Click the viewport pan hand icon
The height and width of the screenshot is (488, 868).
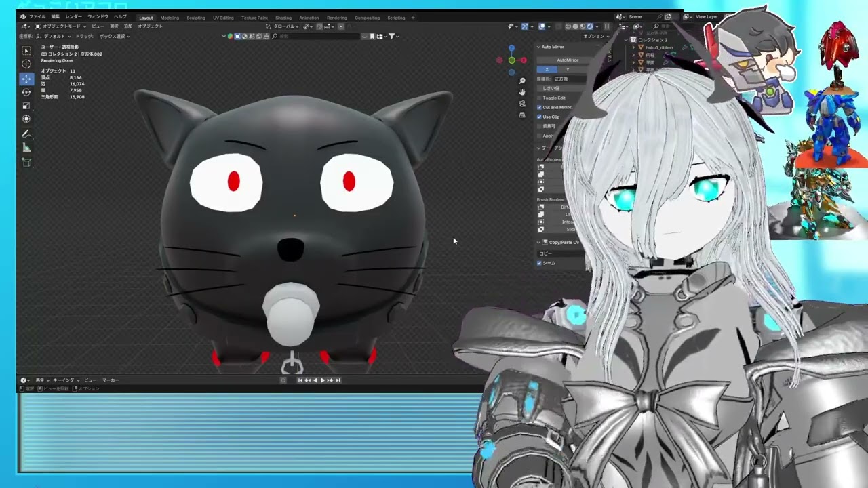522,92
